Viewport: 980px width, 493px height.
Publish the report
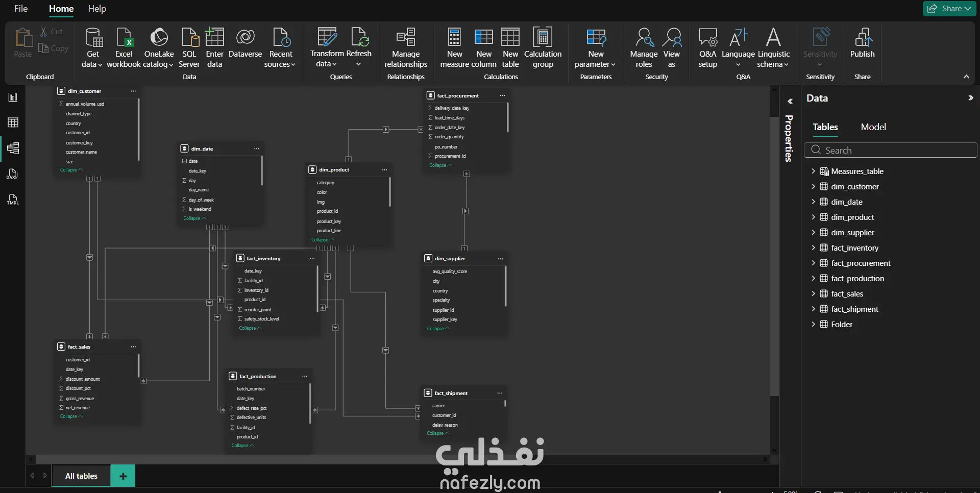pyautogui.click(x=862, y=43)
